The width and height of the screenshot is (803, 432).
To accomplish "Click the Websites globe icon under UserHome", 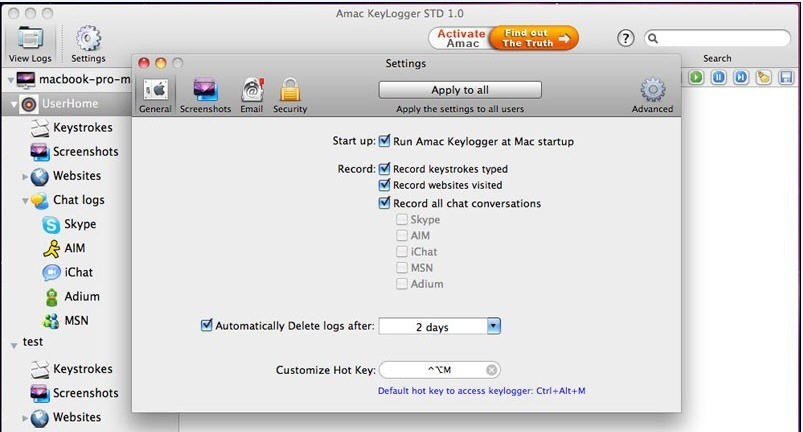I will 39,177.
